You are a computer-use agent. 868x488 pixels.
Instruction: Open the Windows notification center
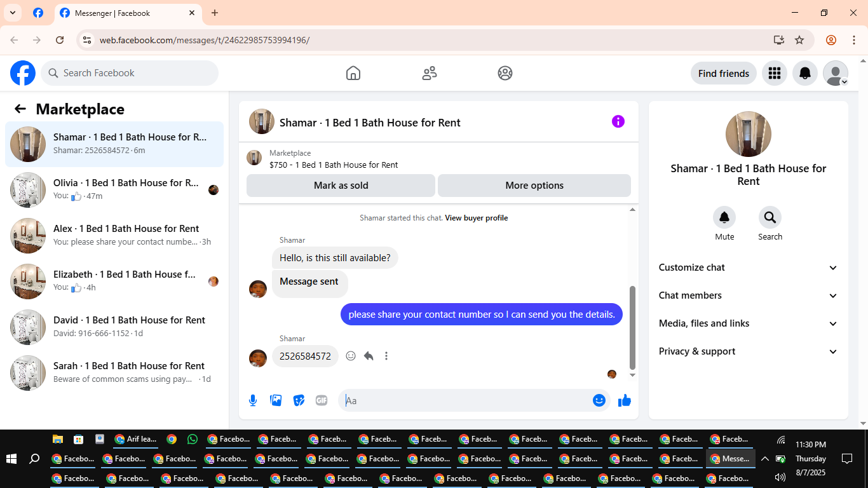click(847, 459)
